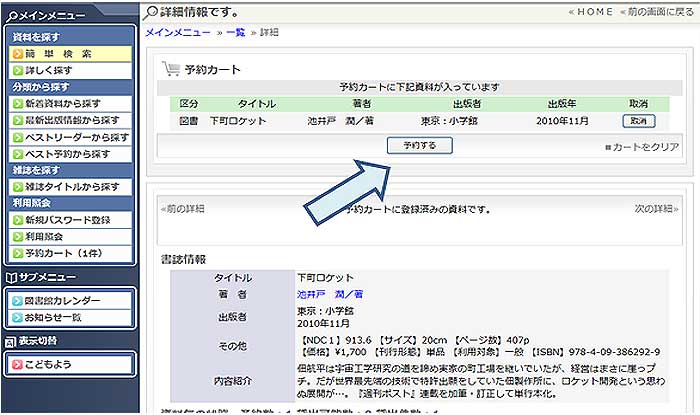Click the arrow icon next to 新着資料から探す

pos(18,104)
